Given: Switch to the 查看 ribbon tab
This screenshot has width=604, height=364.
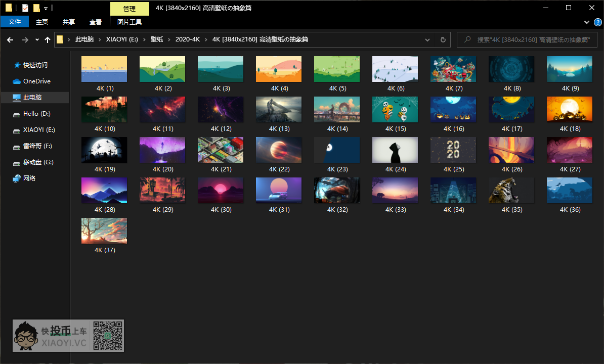Looking at the screenshot, I should click(x=96, y=22).
